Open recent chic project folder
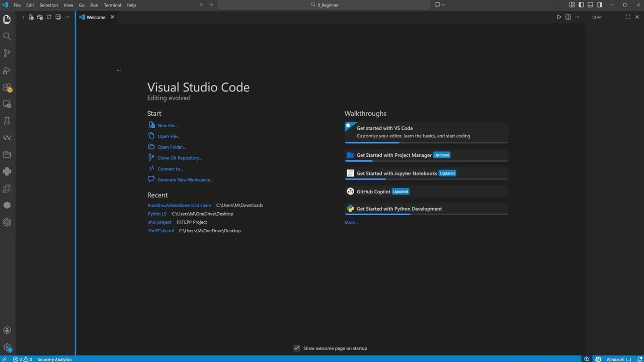 [x=159, y=222]
